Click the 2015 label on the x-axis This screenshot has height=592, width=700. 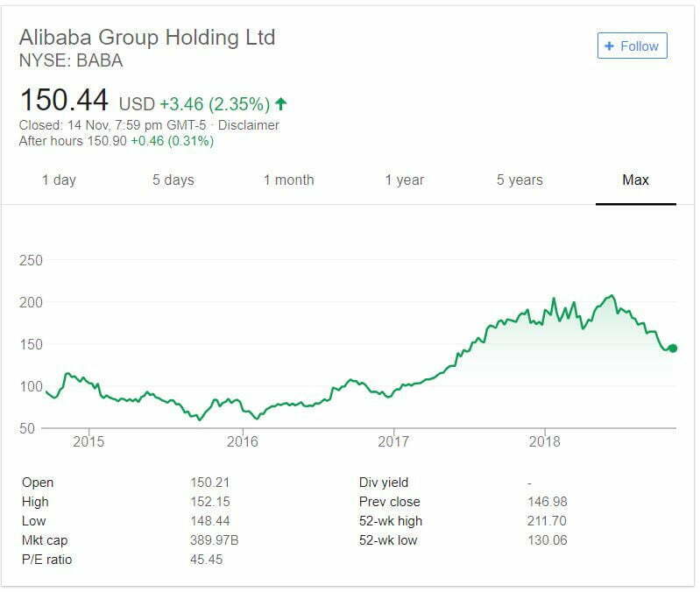[x=88, y=441]
